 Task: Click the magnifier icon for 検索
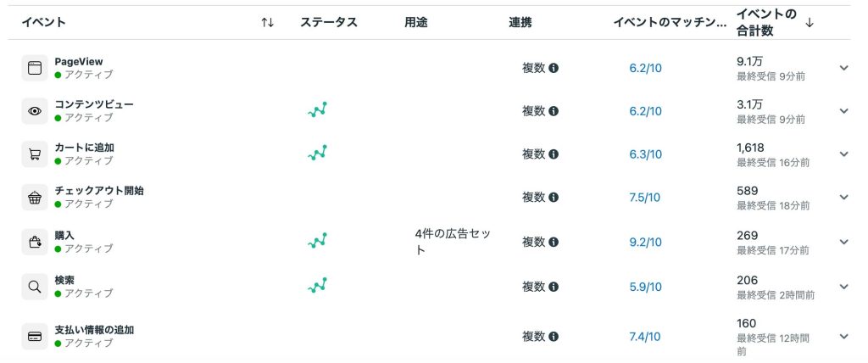tap(34, 287)
